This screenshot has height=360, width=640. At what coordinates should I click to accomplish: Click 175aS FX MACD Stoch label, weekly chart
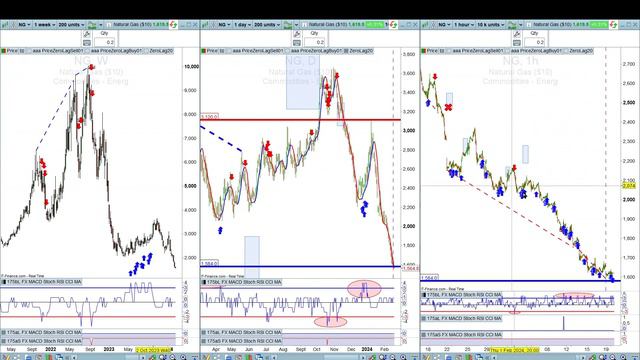coord(41,341)
